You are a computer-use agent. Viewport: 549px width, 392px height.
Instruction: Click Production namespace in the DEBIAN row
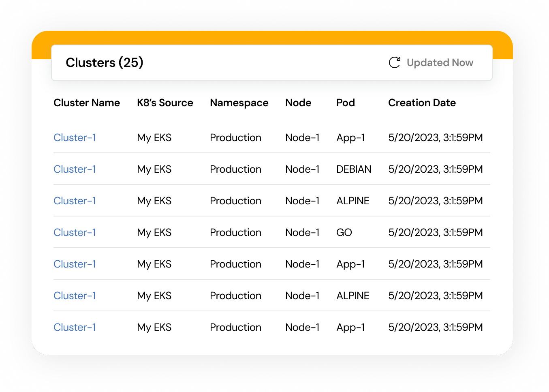(235, 169)
